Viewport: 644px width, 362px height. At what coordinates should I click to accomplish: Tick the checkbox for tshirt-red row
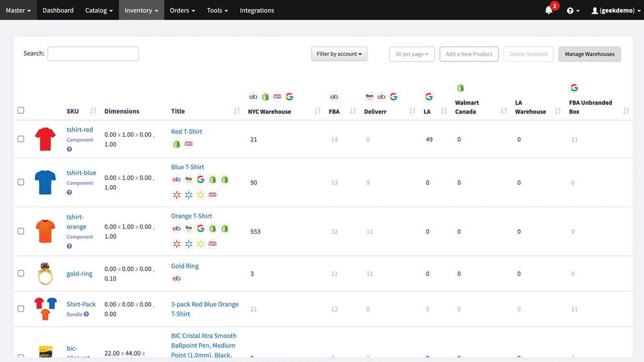point(21,139)
